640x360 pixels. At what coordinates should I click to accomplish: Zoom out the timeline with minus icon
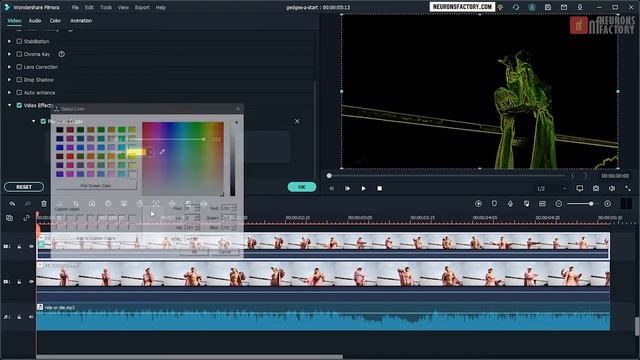[559, 204]
